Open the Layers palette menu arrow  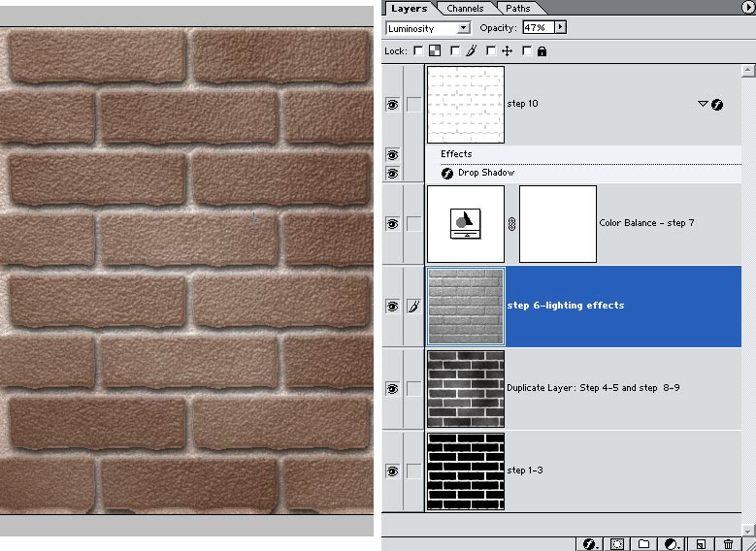(748, 7)
